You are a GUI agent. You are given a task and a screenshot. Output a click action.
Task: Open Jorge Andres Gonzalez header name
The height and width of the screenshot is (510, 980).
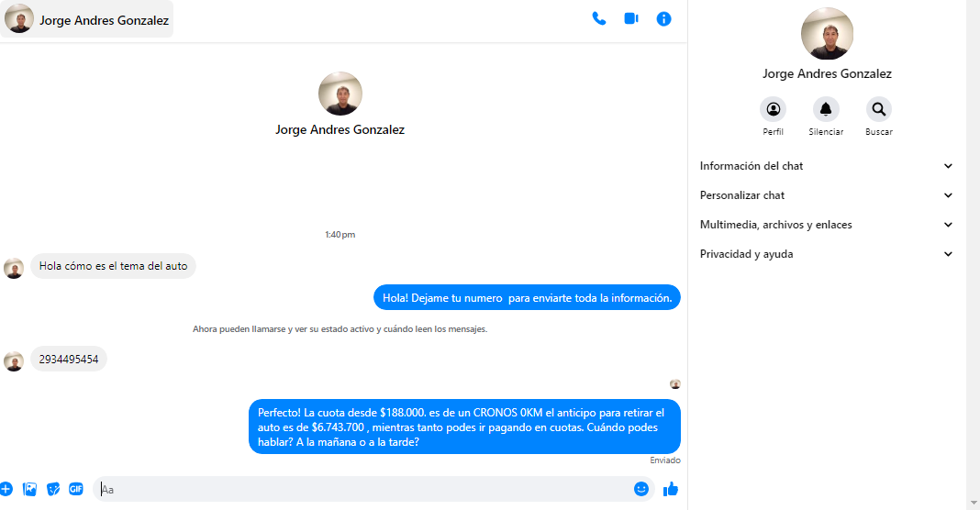coord(104,20)
